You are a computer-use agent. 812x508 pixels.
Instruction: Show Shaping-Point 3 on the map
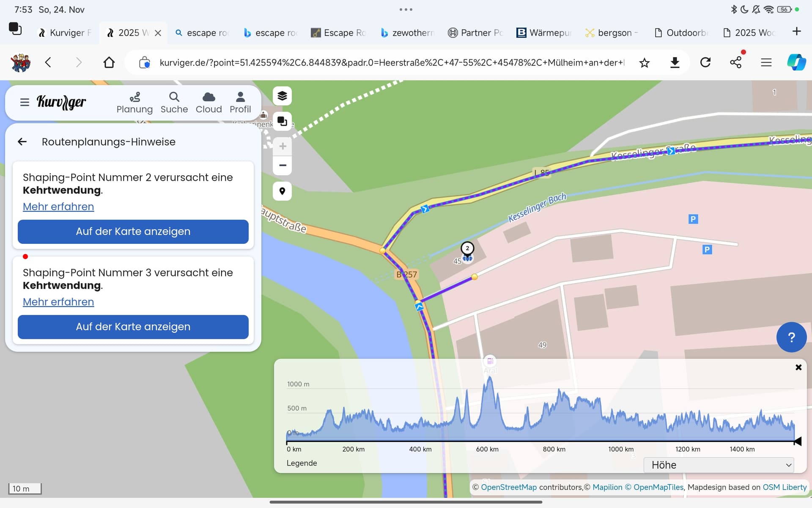pos(133,327)
